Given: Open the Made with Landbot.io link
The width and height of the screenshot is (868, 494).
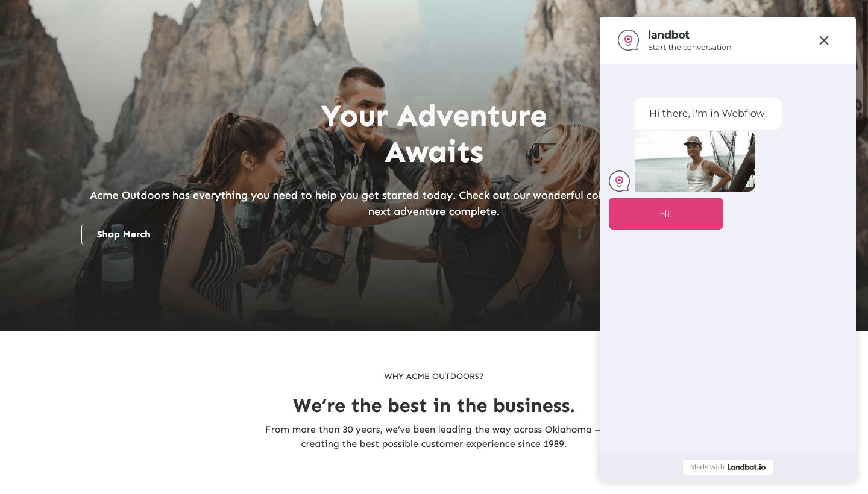Looking at the screenshot, I should click(728, 467).
